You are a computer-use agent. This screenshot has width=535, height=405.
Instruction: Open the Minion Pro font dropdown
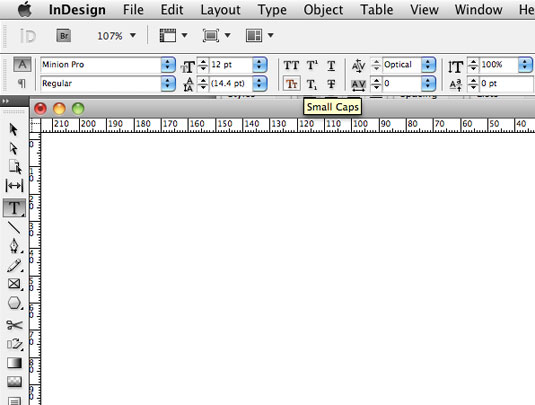tap(168, 64)
